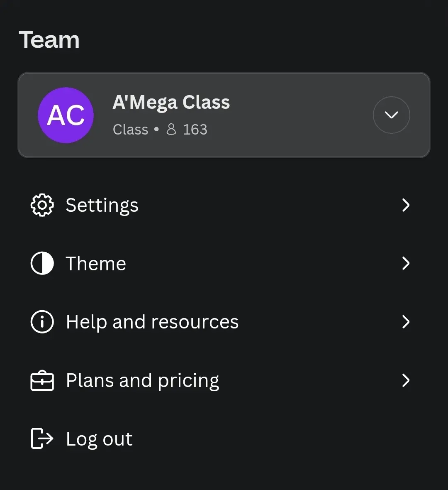Click the info circle icon
448x490 pixels.
[x=42, y=322]
